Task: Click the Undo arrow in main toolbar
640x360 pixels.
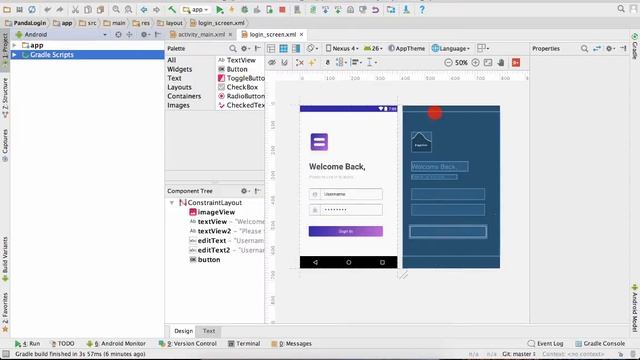Action: (47, 9)
